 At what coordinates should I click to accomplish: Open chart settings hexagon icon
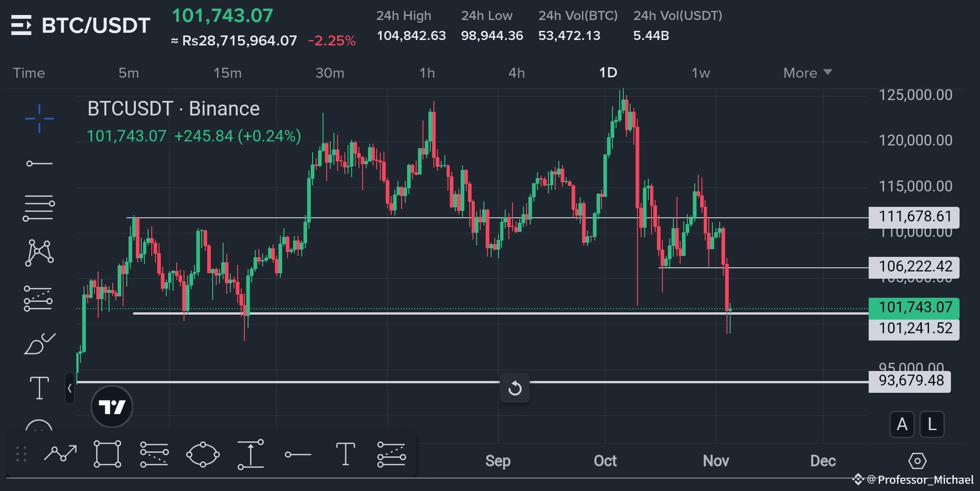click(x=917, y=461)
